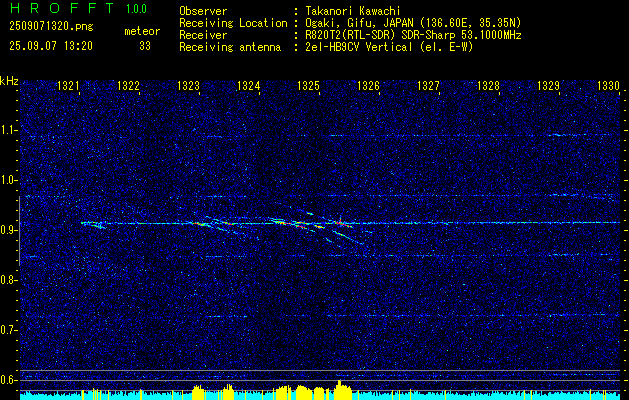
Task: Select the R820T2(RTL-SDR) SDR-Sharp 53.1000MHz text
Action: coord(413,35)
